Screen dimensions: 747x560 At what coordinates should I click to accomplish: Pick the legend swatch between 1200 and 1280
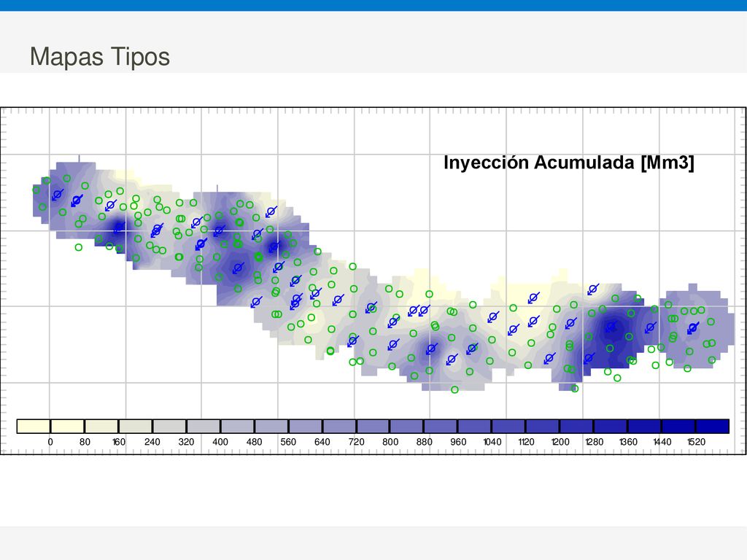[x=576, y=426]
